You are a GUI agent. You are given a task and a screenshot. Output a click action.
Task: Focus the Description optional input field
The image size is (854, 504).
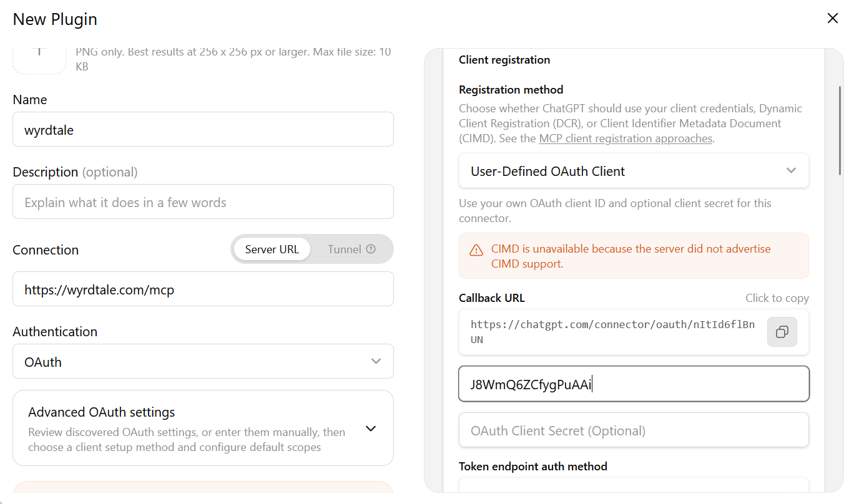[x=203, y=201]
